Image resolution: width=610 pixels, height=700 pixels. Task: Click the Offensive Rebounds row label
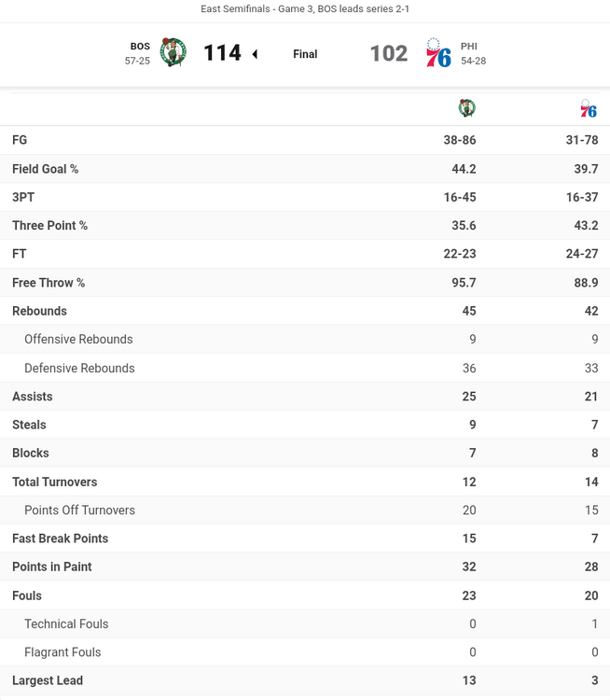click(x=78, y=340)
